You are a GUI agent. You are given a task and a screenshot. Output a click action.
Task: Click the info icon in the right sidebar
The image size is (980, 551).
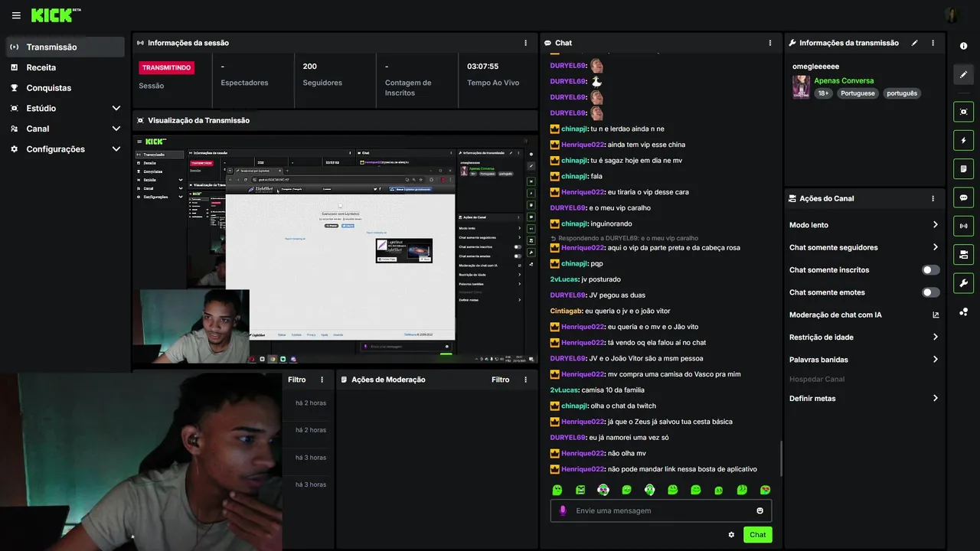click(963, 47)
